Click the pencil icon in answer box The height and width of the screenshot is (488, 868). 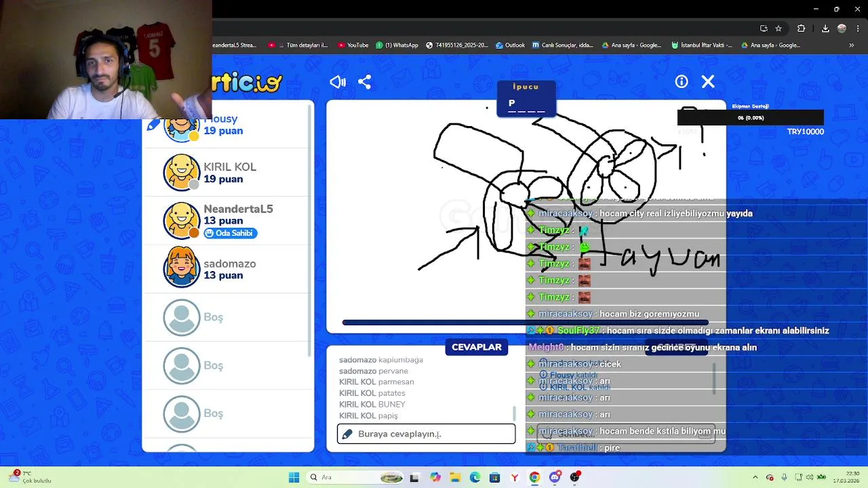tap(348, 434)
